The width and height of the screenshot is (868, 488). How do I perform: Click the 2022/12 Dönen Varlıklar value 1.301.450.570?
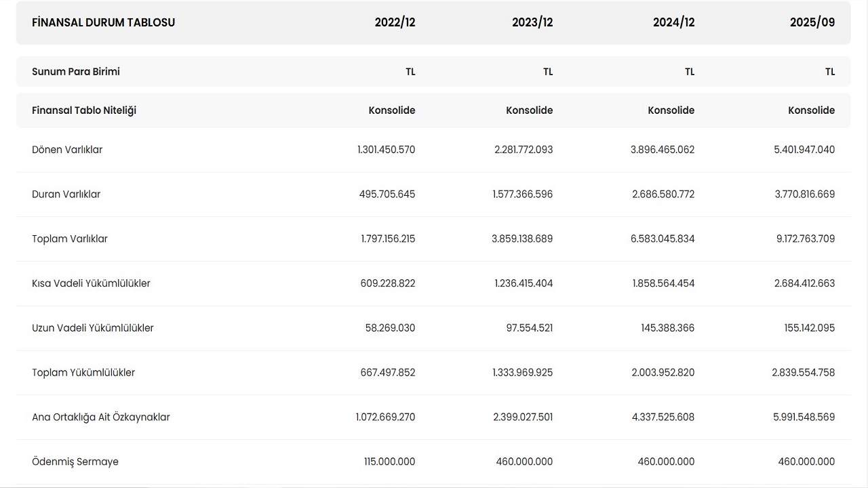click(x=386, y=150)
